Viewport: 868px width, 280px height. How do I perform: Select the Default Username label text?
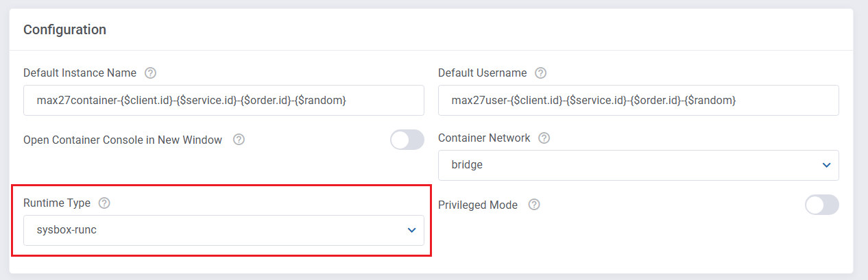(482, 73)
